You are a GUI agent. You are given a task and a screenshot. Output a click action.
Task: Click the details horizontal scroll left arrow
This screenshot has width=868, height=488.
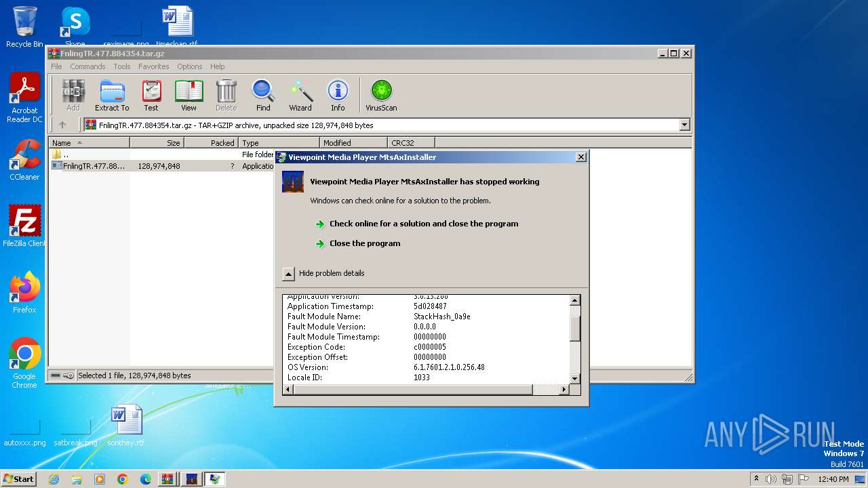click(x=288, y=389)
